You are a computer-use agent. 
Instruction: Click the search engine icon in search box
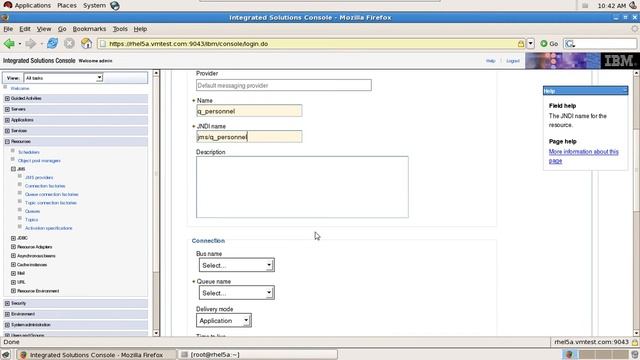click(570, 44)
